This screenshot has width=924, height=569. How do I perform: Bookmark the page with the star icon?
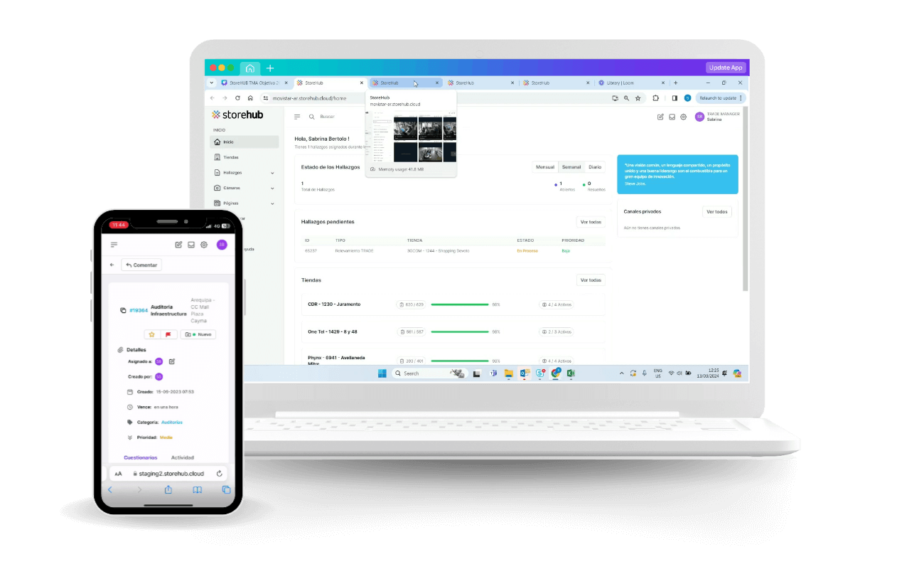pyautogui.click(x=638, y=98)
